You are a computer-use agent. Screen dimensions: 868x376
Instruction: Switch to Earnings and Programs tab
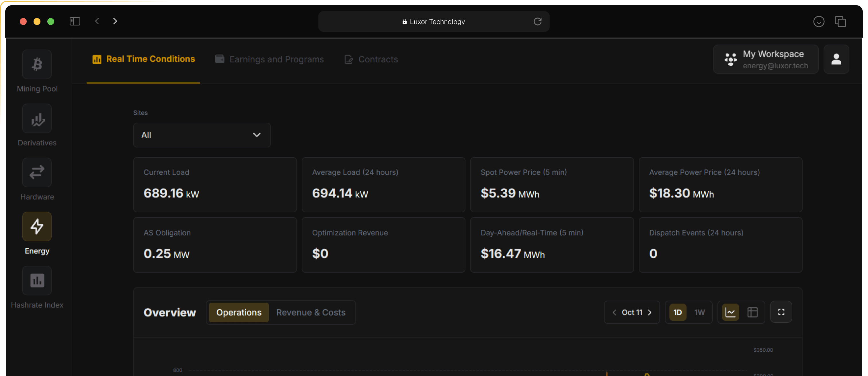pyautogui.click(x=270, y=59)
